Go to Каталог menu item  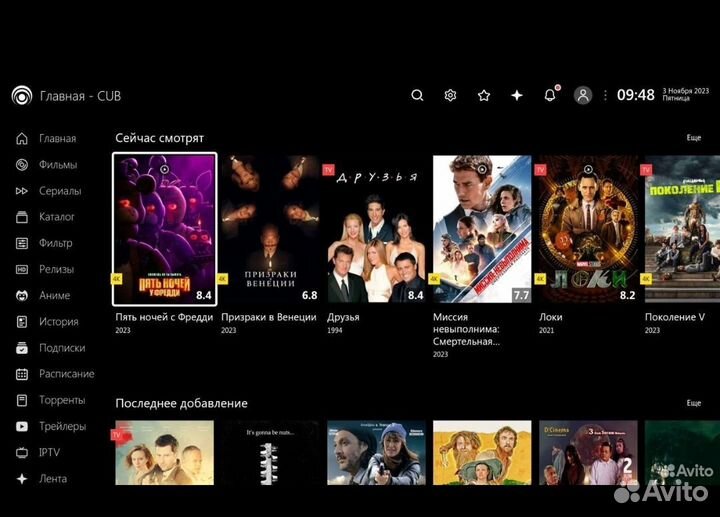tap(57, 217)
